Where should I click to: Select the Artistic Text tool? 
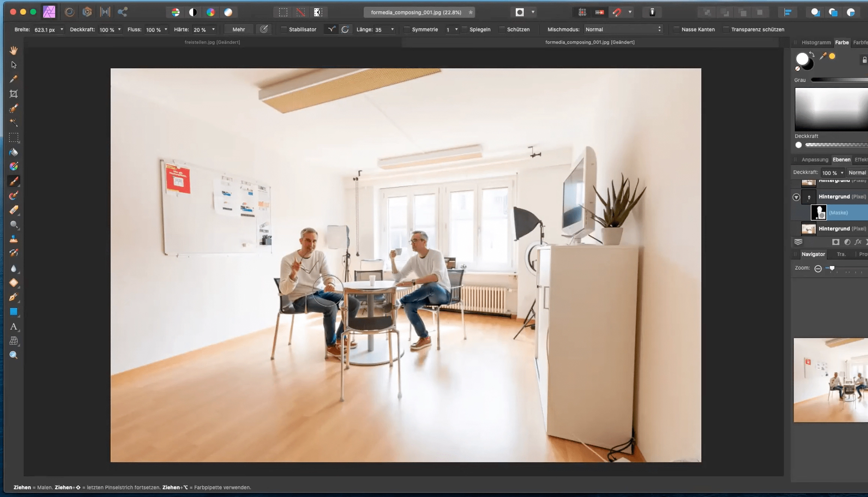click(14, 327)
